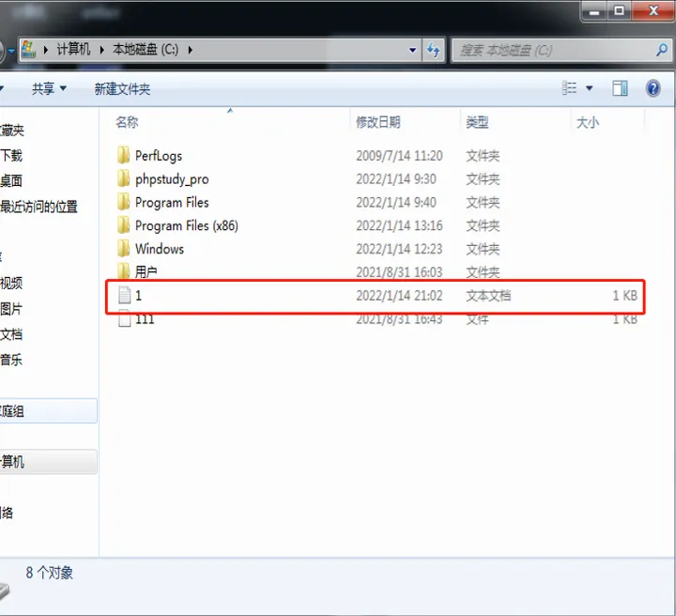Select Program Files (x86) folder icon
Viewport: 676px width, 616px height.
(123, 225)
